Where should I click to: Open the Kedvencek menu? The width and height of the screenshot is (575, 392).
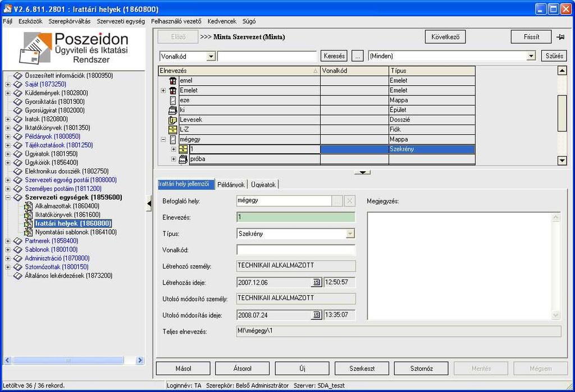click(222, 21)
